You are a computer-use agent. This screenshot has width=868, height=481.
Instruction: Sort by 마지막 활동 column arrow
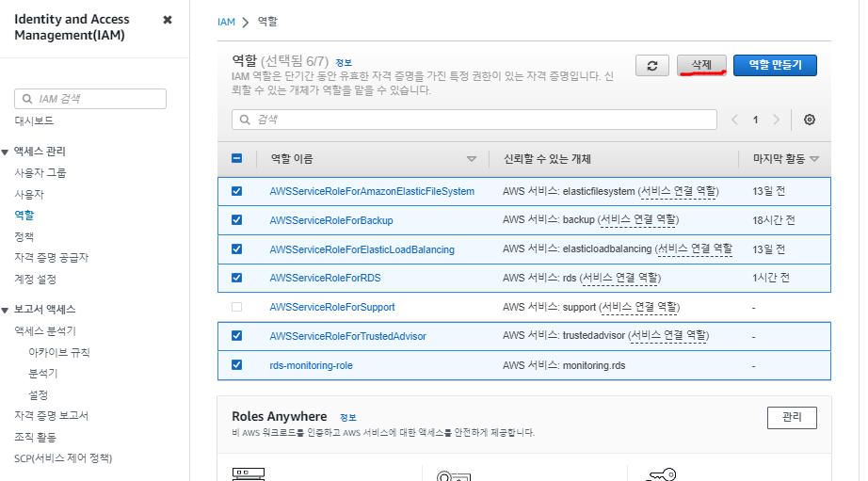point(813,159)
